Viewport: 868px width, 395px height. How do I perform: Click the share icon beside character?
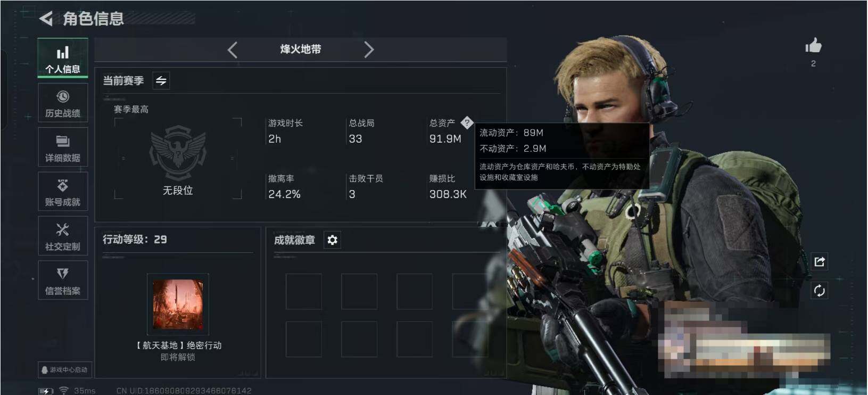point(820,261)
